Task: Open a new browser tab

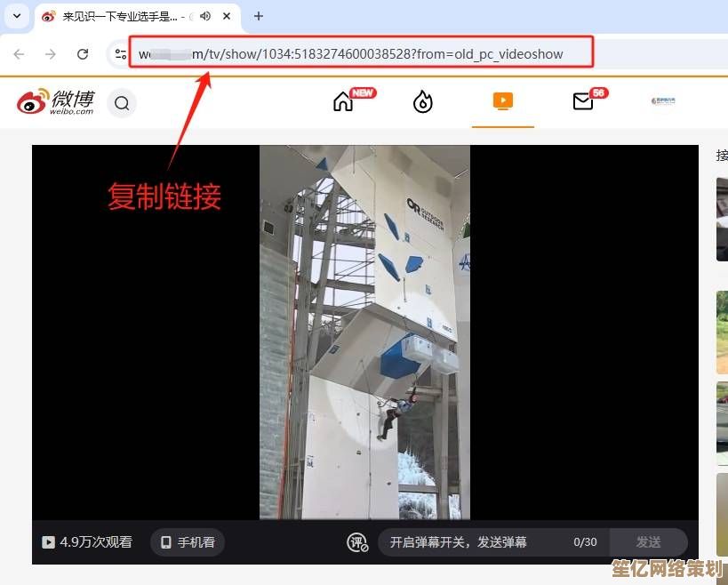Action: (x=259, y=16)
